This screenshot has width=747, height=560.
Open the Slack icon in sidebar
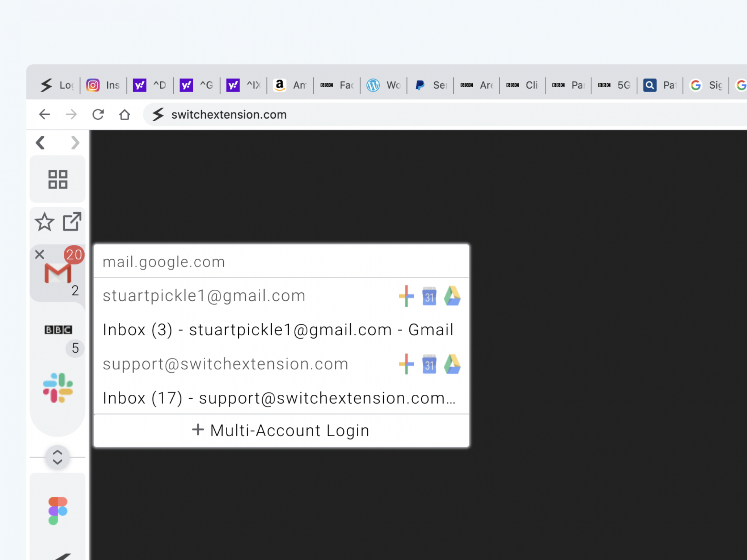[x=58, y=387]
